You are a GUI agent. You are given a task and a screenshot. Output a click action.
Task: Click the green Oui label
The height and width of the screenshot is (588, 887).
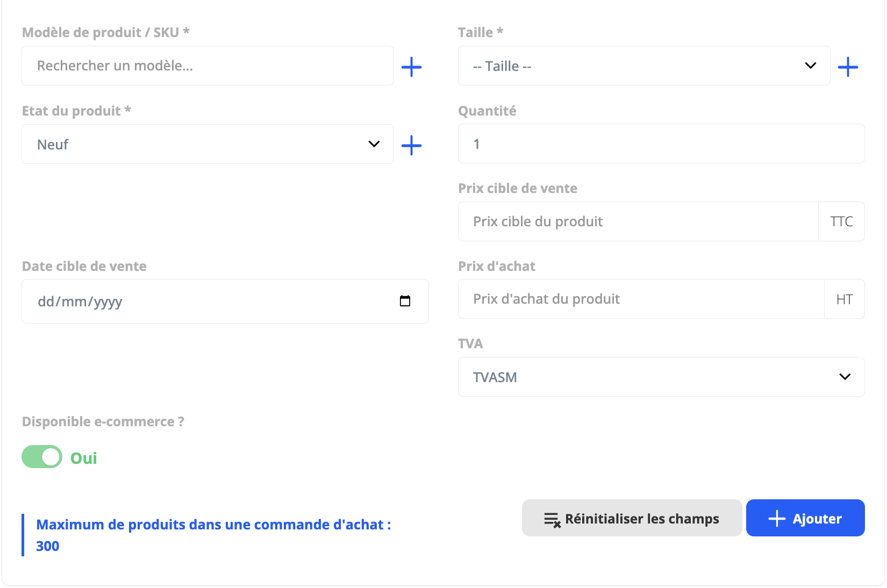coord(84,458)
